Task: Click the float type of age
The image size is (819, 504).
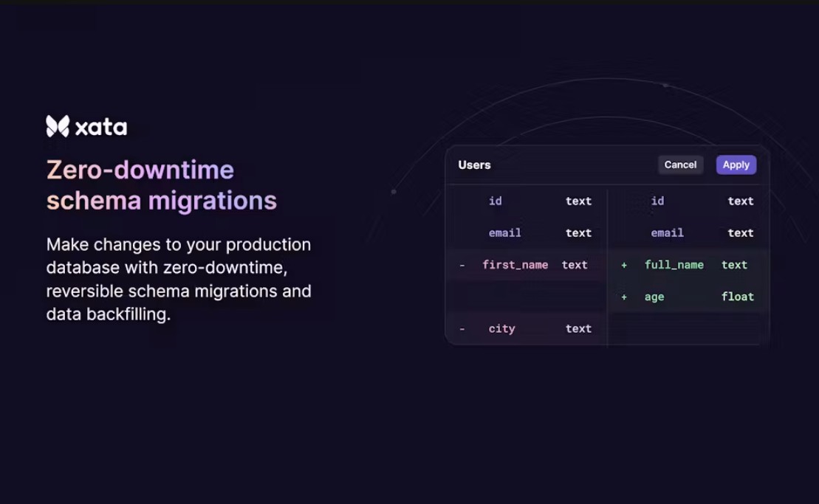Action: tap(738, 297)
